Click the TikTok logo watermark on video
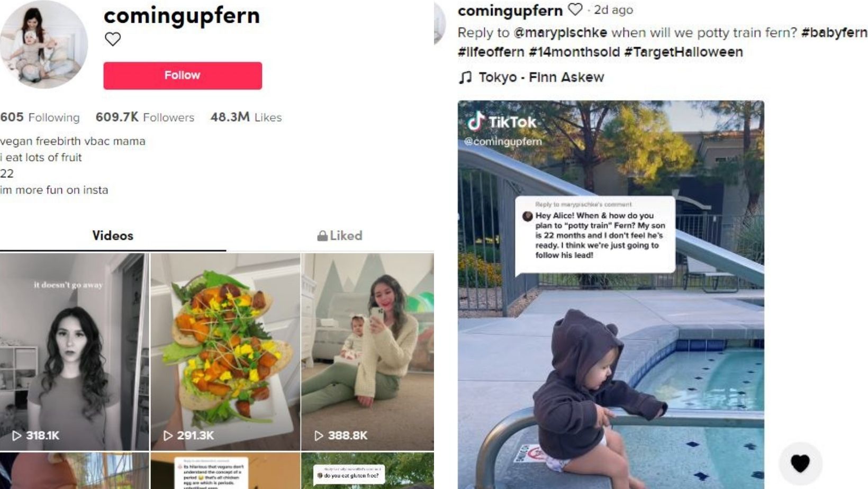This screenshot has width=868, height=489. (502, 122)
